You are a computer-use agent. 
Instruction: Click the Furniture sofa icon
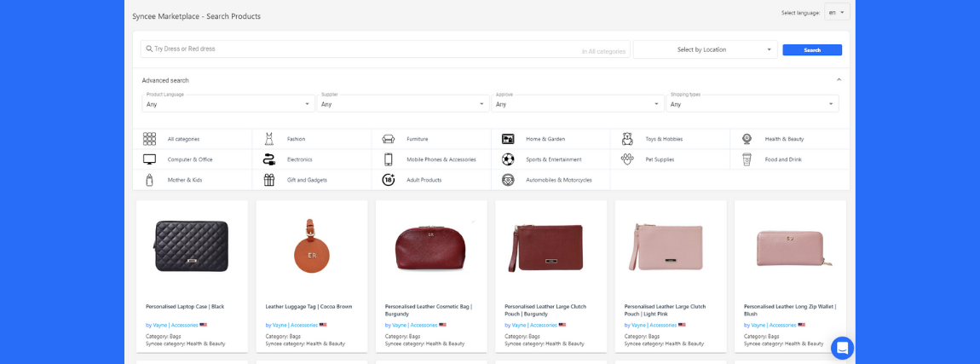[389, 139]
